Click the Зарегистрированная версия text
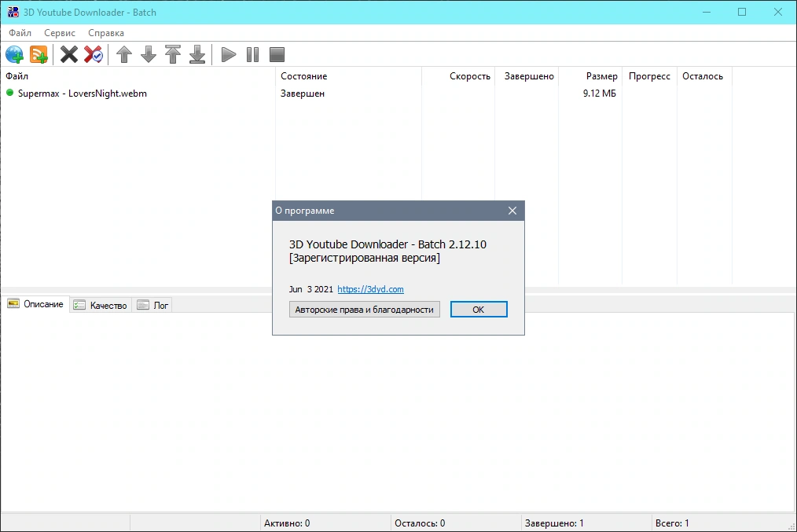The image size is (797, 532). pyautogui.click(x=365, y=258)
